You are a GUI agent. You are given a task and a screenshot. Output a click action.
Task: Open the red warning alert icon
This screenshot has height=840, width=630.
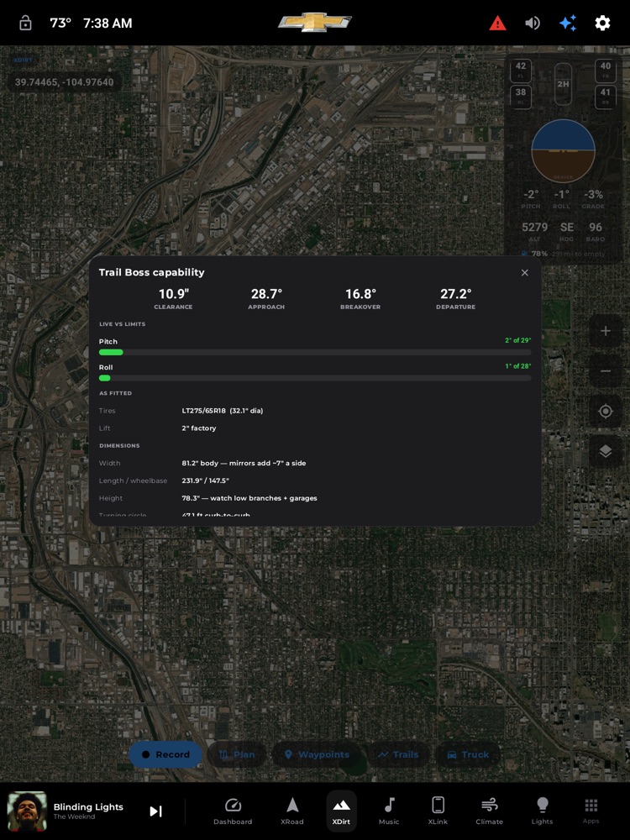point(497,23)
